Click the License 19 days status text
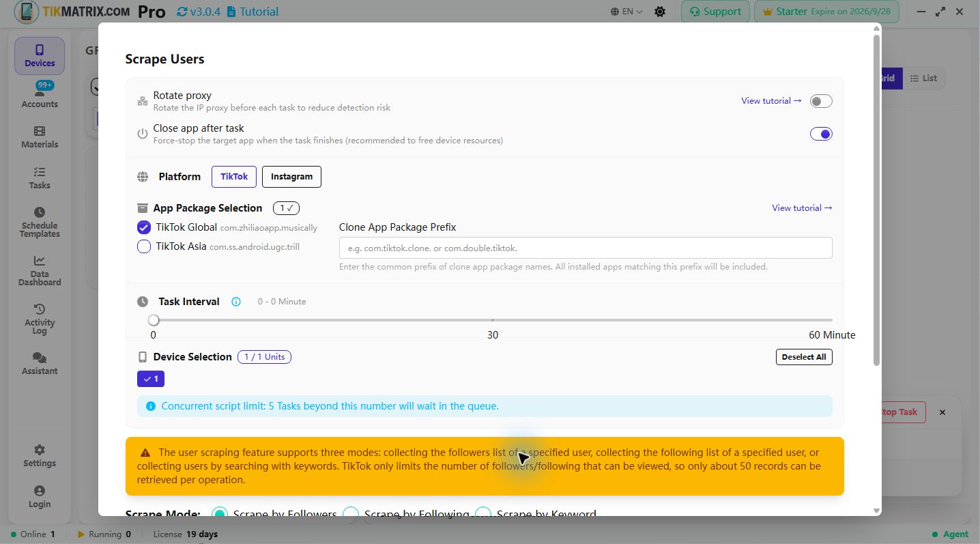980x544 pixels. pos(186,534)
